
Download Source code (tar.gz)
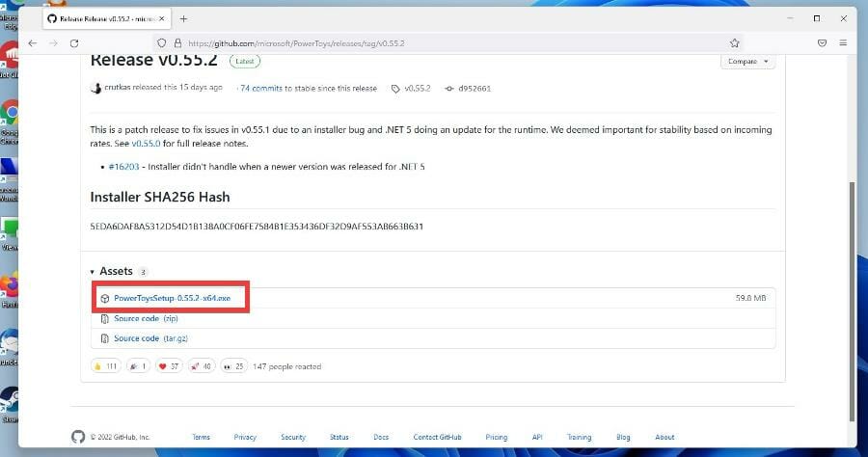coord(150,338)
